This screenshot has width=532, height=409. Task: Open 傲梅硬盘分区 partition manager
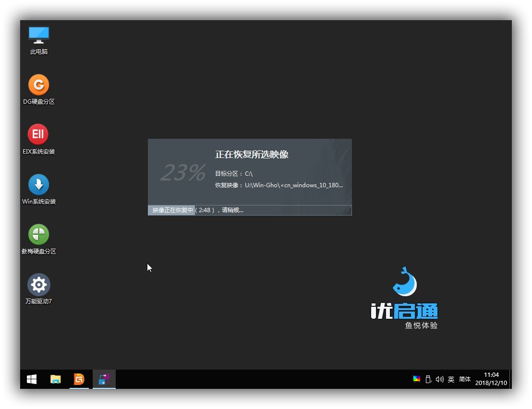pos(38,239)
